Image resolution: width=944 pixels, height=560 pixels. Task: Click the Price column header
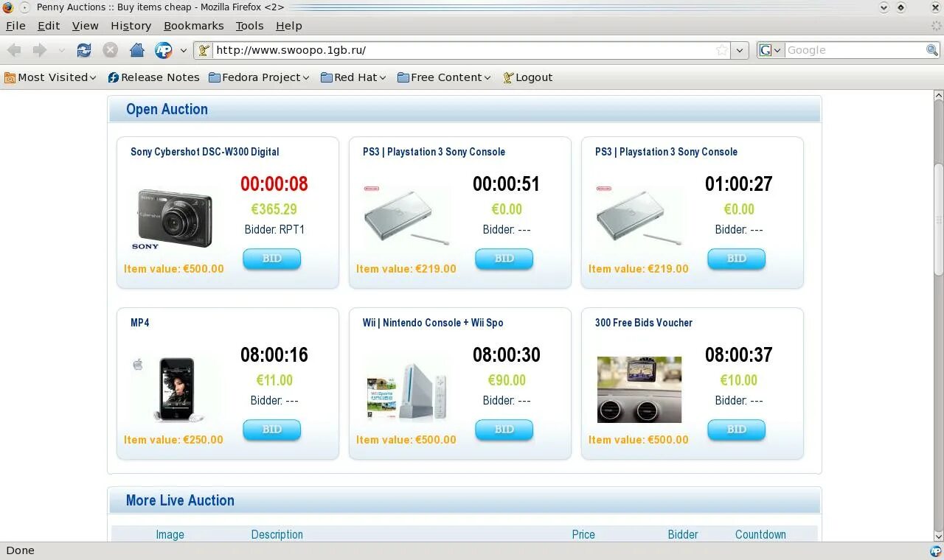(x=583, y=534)
